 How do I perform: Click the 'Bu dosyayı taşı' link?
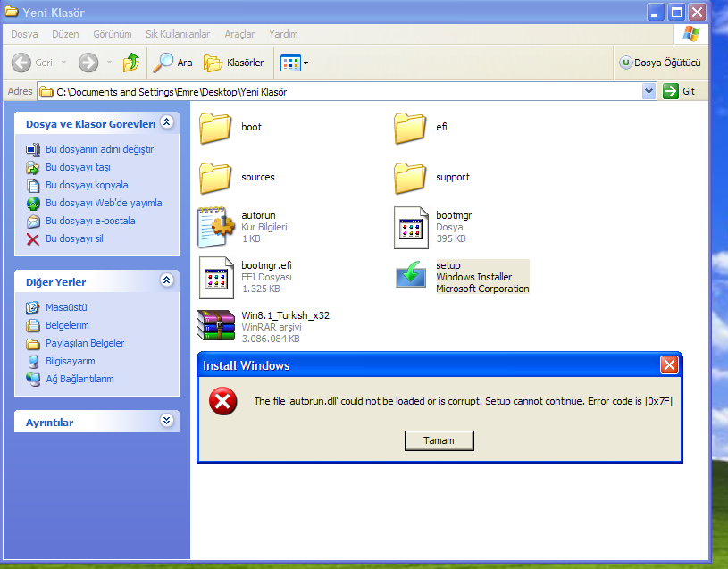78,168
